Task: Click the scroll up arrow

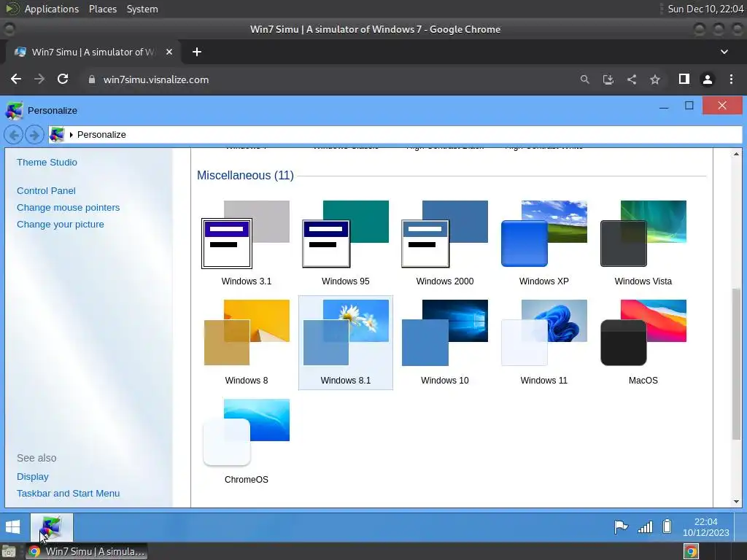Action: click(737, 155)
